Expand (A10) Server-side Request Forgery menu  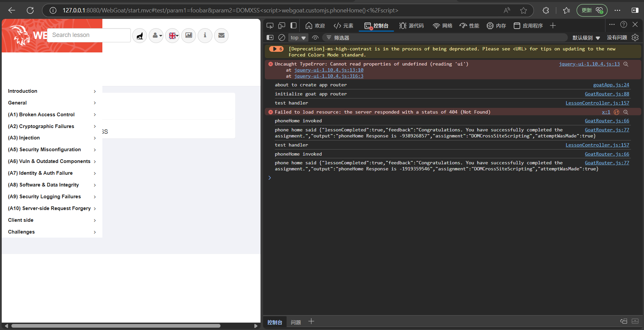52,208
